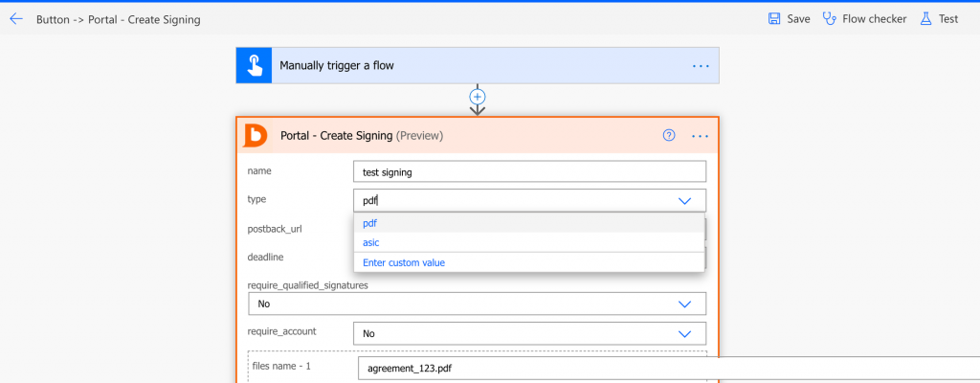The height and width of the screenshot is (383, 980).
Task: Click the require_qualified_signatures label
Action: tap(308, 285)
